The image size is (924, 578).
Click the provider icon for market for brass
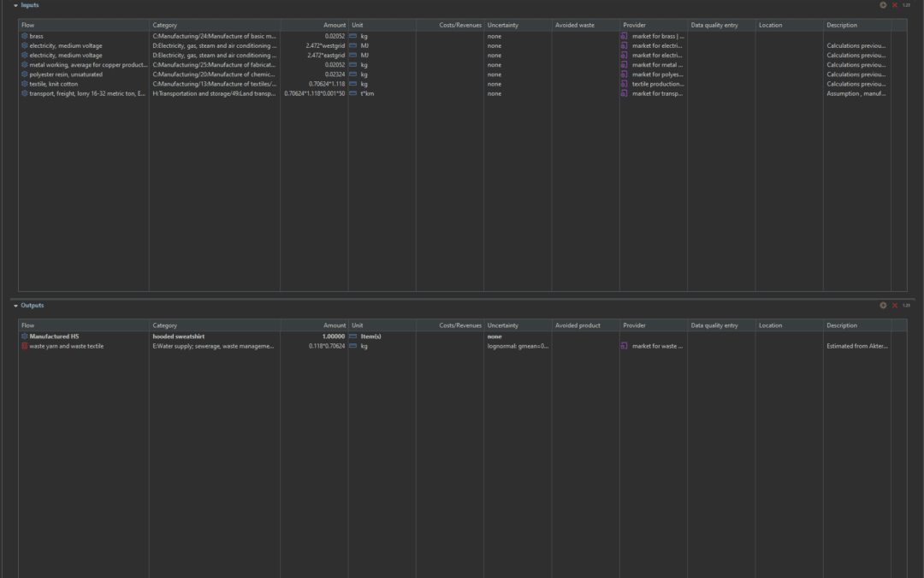pyautogui.click(x=625, y=36)
